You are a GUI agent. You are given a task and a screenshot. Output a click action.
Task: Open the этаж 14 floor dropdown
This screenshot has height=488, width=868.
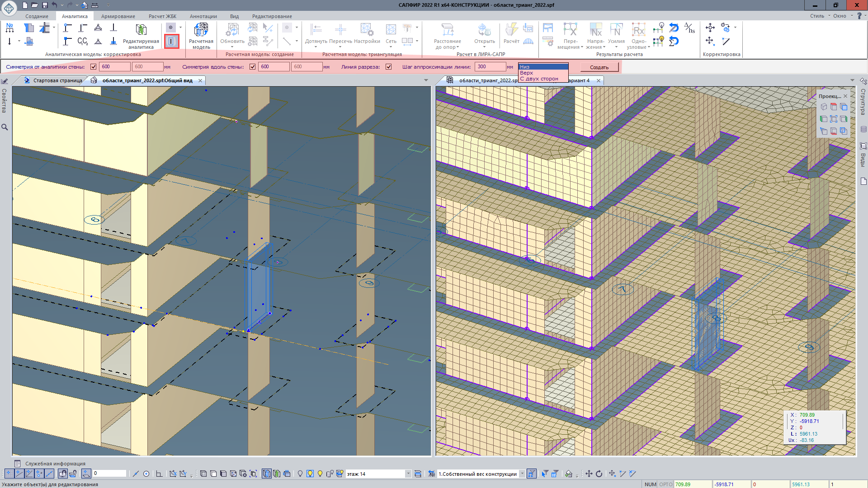pyautogui.click(x=408, y=474)
